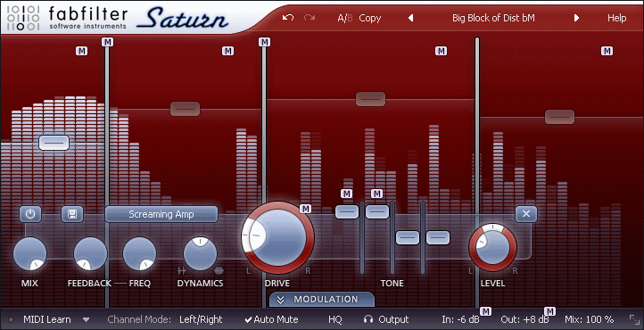Click the M badge above first Tone slider

[x=347, y=194]
